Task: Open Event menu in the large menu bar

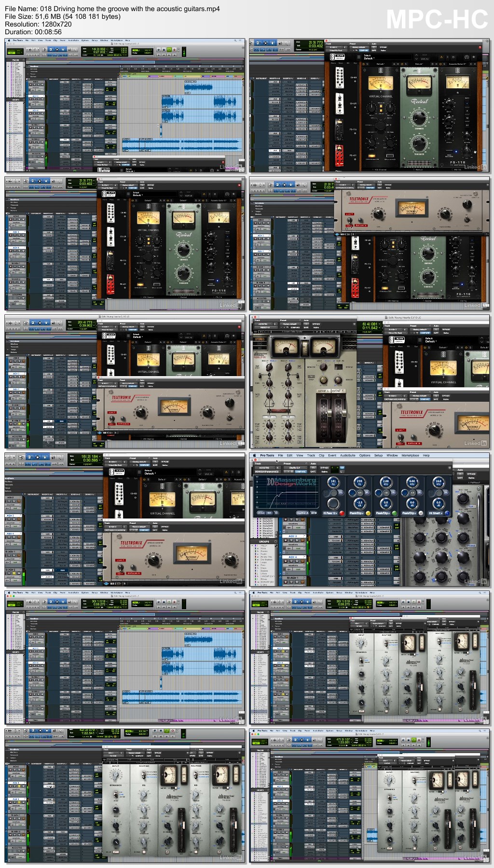Action: [x=332, y=455]
